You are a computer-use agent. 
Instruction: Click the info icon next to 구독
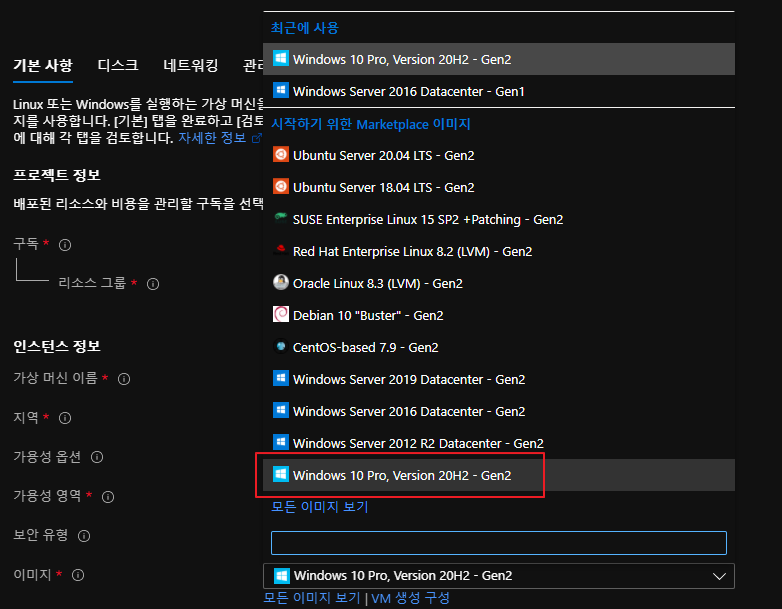pos(65,245)
